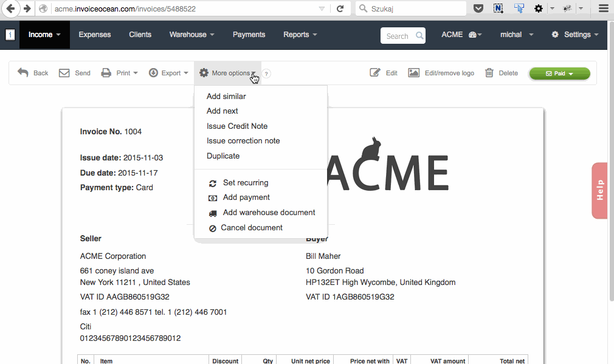This screenshot has height=364, width=614.
Task: Click the Delete trash can icon
Action: coord(489,73)
